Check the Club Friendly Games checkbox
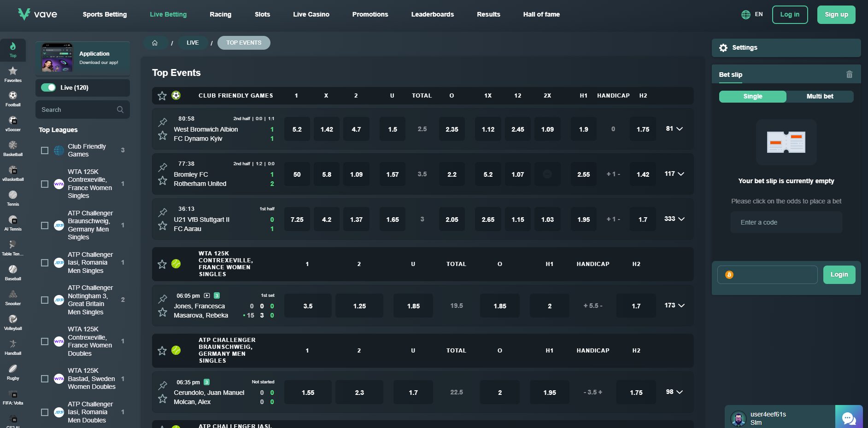The image size is (868, 428). (45, 150)
